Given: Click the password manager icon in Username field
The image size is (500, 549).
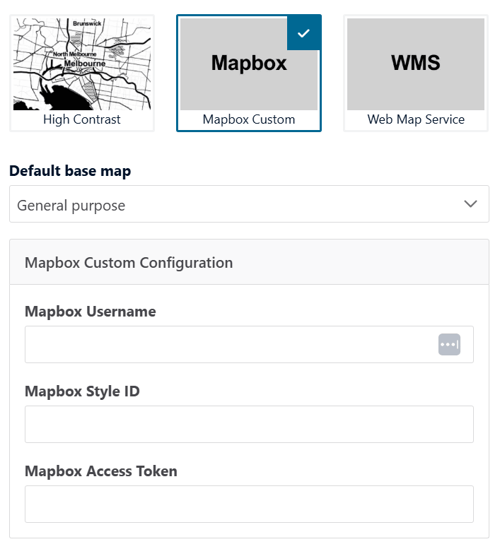Looking at the screenshot, I should (449, 344).
